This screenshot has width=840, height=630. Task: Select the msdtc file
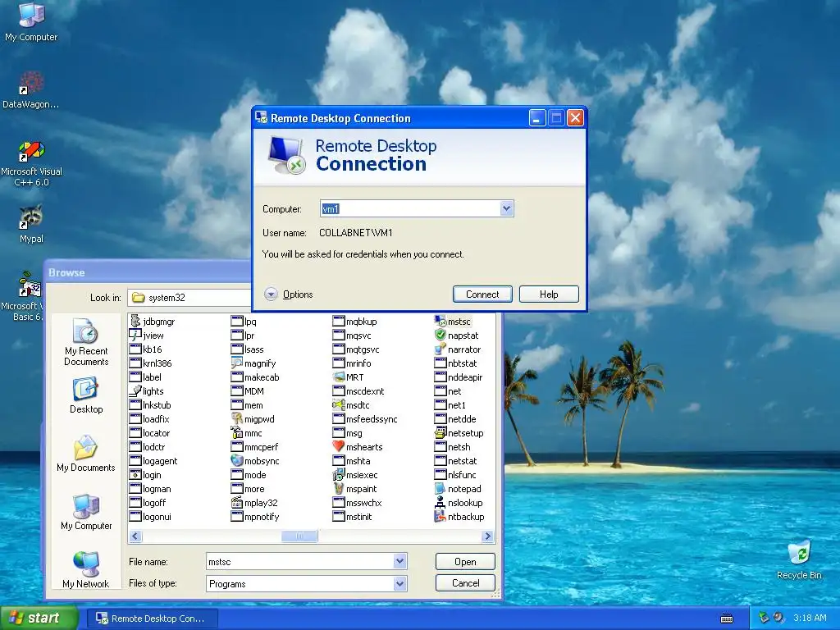click(351, 405)
